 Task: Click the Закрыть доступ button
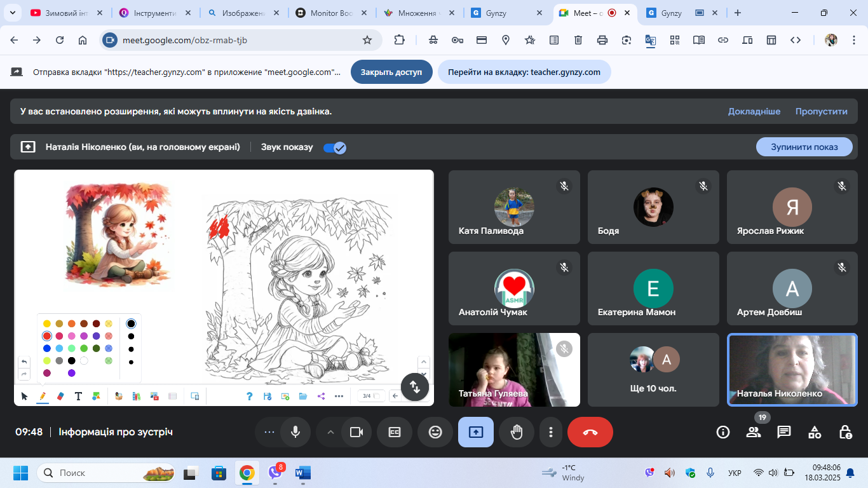(391, 72)
